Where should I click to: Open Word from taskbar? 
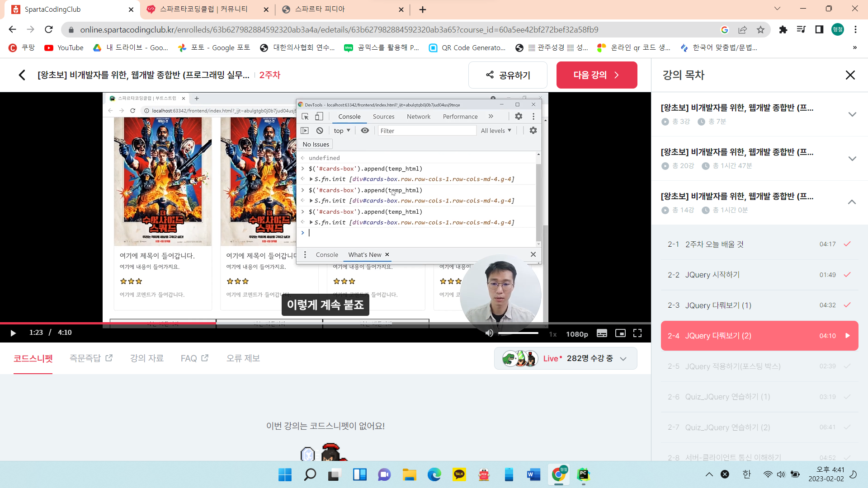click(533, 474)
